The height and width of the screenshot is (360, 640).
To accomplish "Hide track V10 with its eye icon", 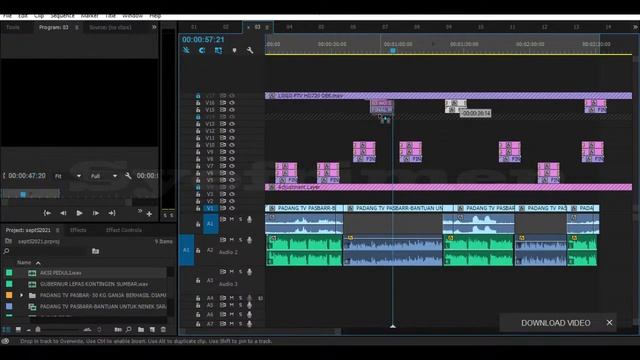I will pyautogui.click(x=232, y=145).
